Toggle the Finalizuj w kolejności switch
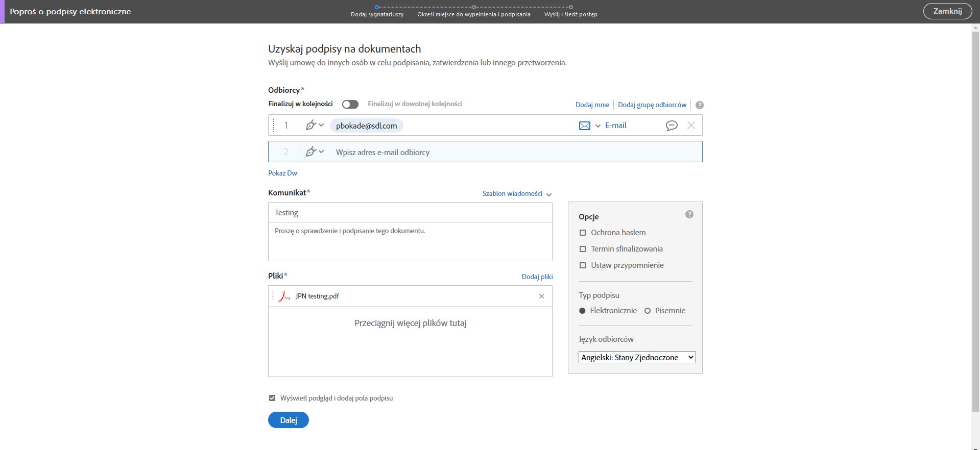 (350, 104)
